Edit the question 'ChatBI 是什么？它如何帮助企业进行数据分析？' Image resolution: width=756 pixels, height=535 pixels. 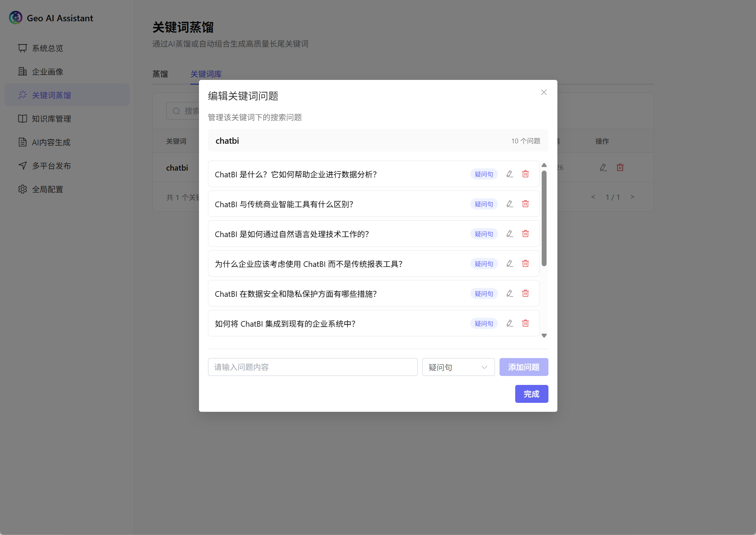pyautogui.click(x=510, y=174)
